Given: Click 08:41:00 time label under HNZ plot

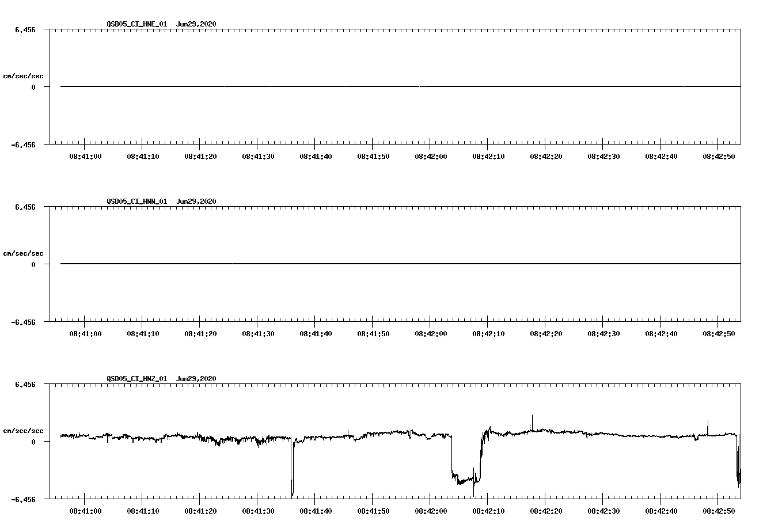Looking at the screenshot, I should pos(85,511).
